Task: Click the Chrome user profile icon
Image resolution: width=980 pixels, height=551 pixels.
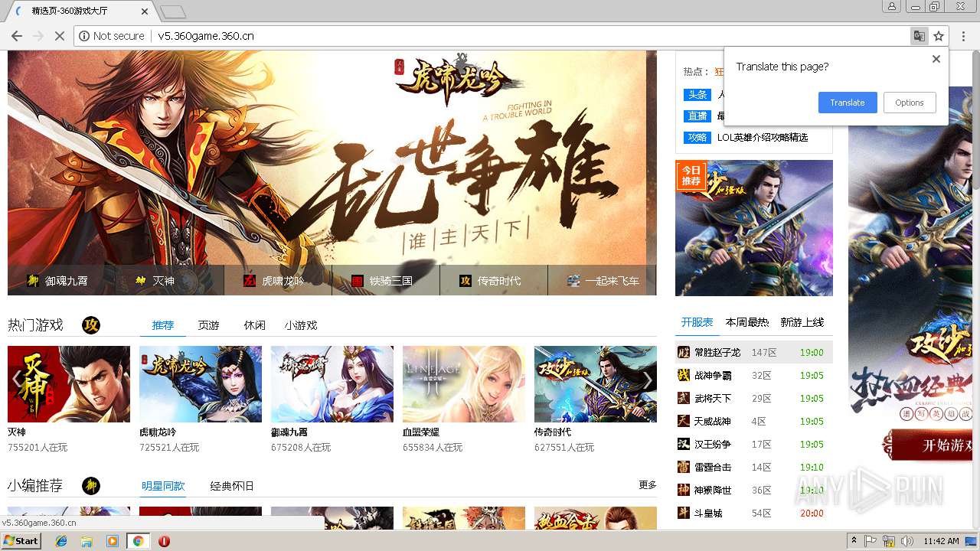Action: [x=891, y=6]
